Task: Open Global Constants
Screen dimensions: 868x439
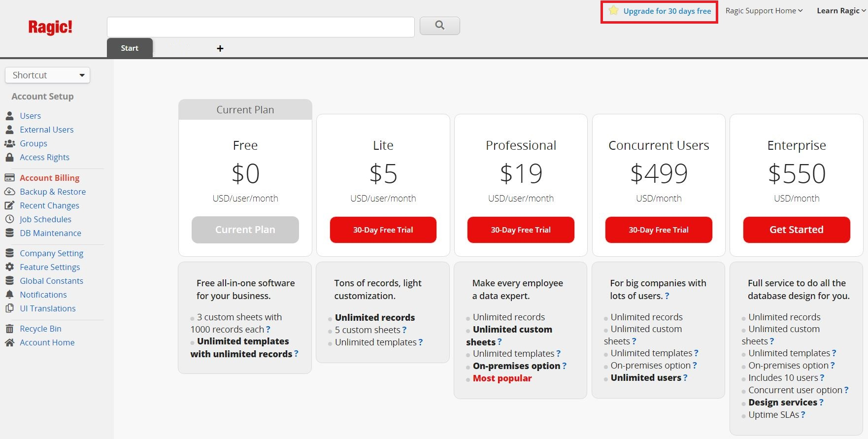Action: tap(52, 281)
